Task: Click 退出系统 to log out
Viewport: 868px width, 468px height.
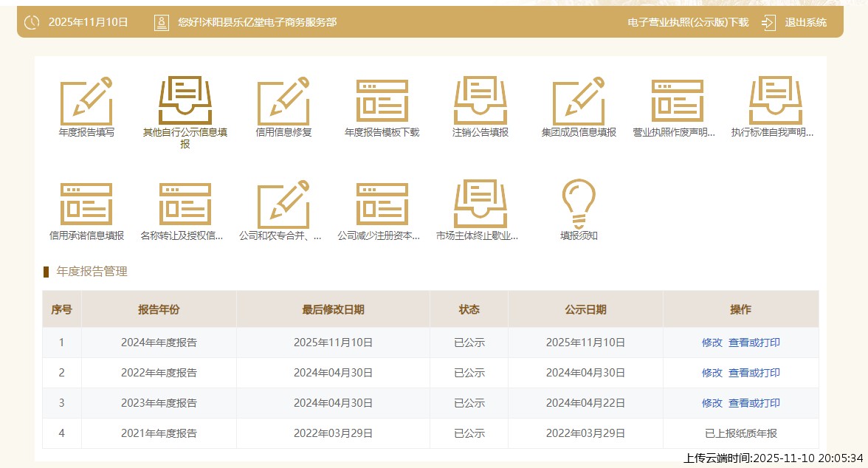Action: pos(805,22)
